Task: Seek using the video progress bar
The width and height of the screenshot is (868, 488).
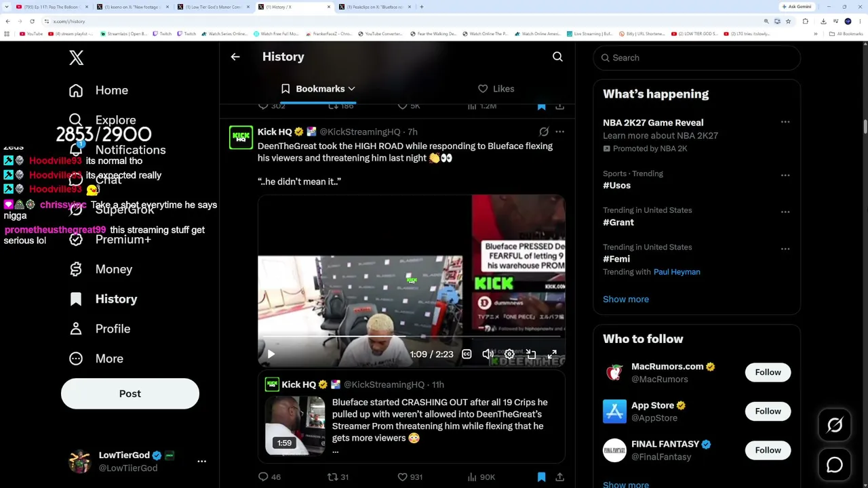Action: 411,336
